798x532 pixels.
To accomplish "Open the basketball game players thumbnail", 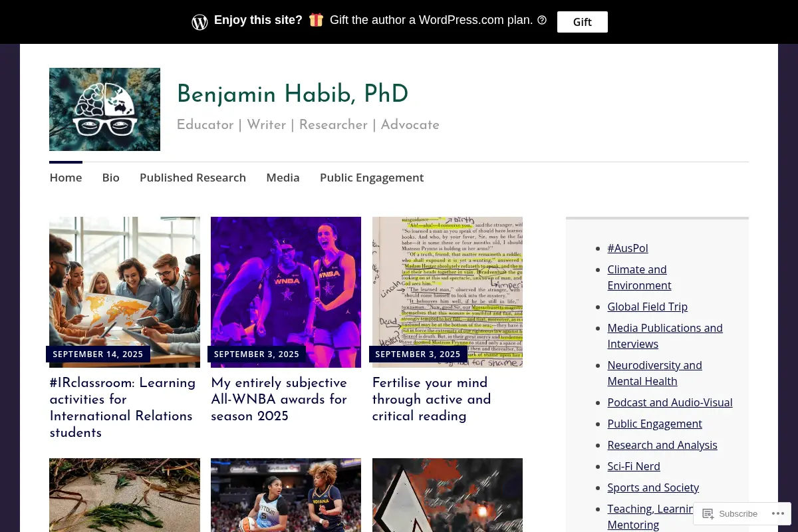I will [x=286, y=495].
